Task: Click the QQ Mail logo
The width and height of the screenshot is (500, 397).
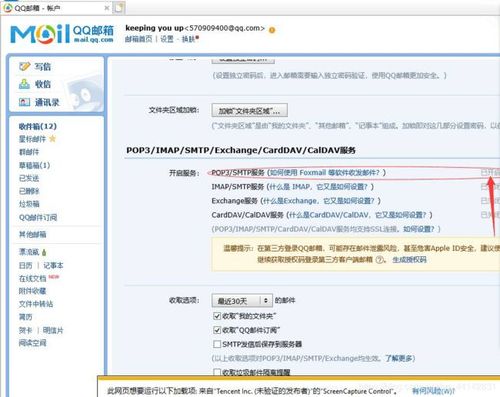Action: coord(62,34)
